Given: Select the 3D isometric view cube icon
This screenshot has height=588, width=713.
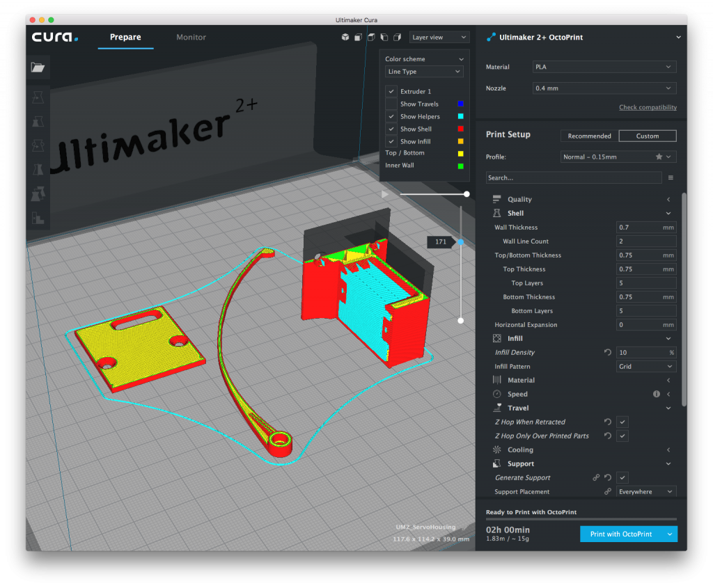Looking at the screenshot, I should (x=345, y=38).
